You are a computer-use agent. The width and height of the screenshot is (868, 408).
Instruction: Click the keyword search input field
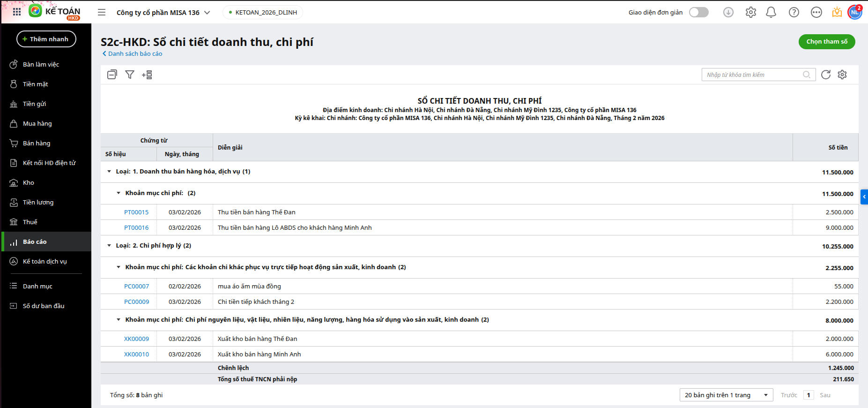coord(753,75)
